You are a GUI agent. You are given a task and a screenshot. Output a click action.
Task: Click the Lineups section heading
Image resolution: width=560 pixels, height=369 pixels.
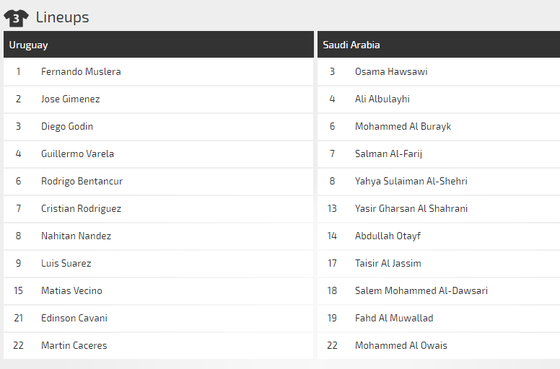(x=62, y=18)
